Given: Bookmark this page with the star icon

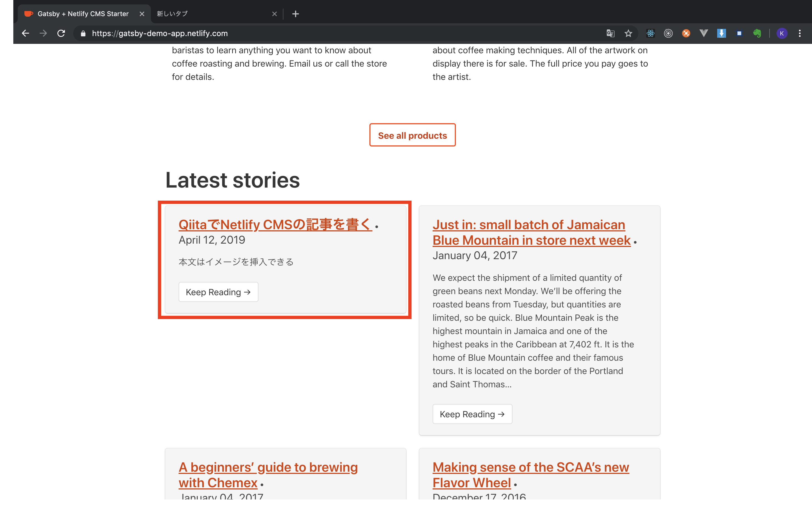Looking at the screenshot, I should coord(628,33).
